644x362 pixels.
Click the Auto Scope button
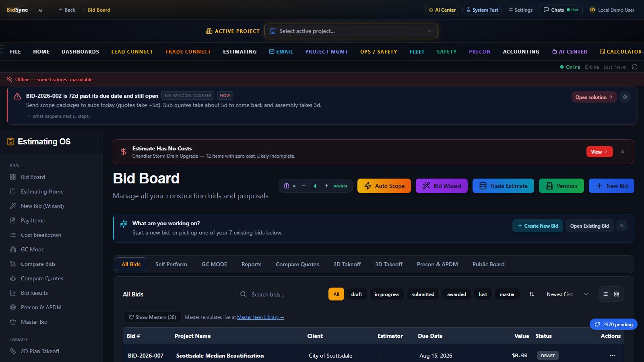pyautogui.click(x=384, y=186)
